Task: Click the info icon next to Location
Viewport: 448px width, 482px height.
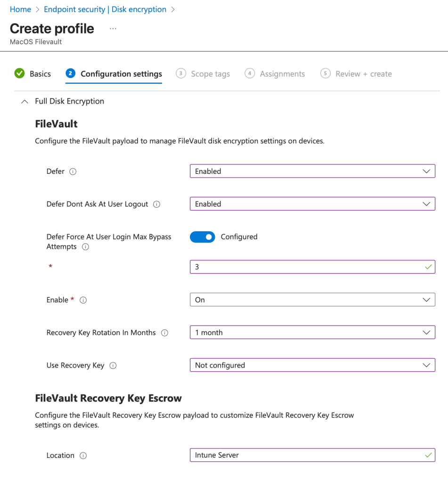Action: [83, 456]
